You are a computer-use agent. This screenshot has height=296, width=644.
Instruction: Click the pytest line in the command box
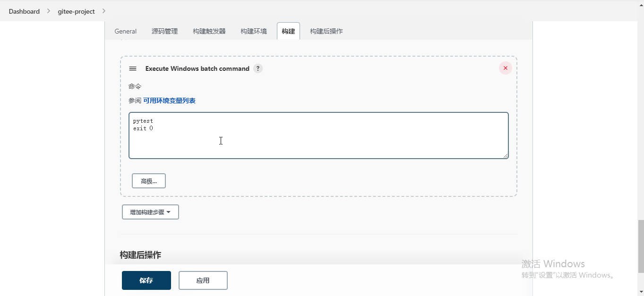[x=143, y=121]
